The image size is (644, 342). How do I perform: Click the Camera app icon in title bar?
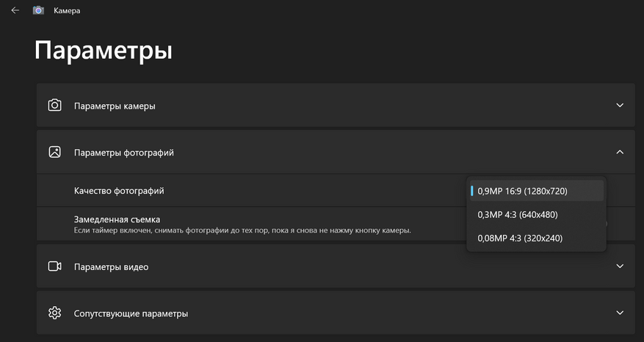coord(38,10)
